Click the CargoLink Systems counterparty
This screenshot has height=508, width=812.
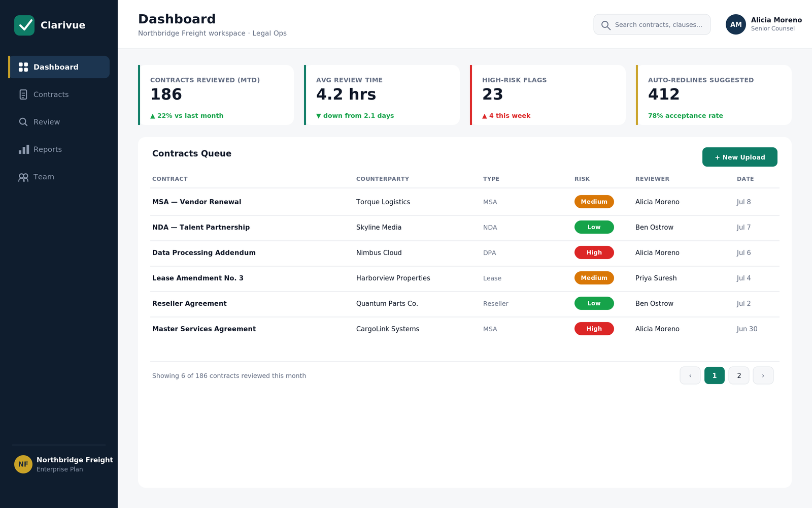pyautogui.click(x=388, y=329)
